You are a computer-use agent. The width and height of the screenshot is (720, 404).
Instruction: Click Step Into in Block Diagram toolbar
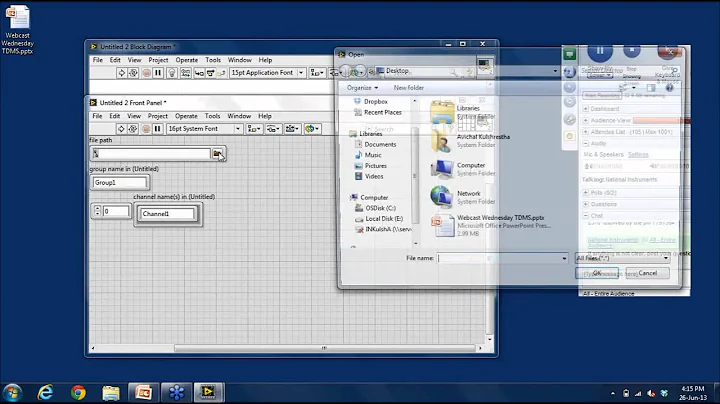(x=199, y=73)
